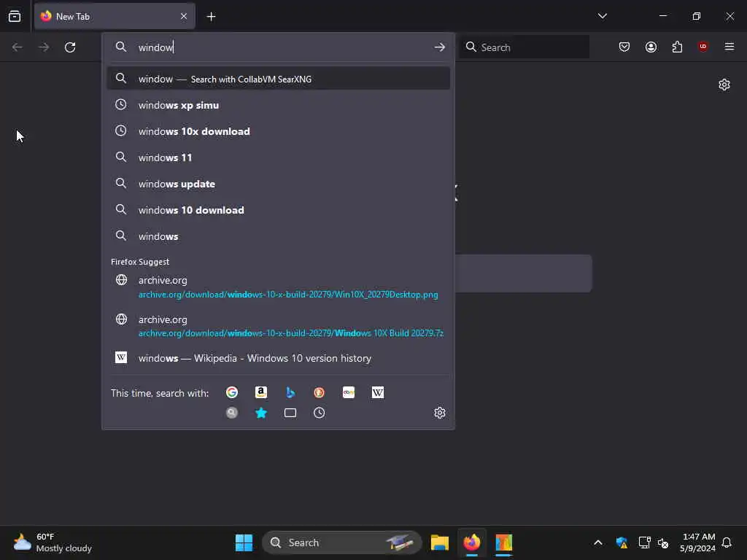Image resolution: width=747 pixels, height=560 pixels.
Task: Switch to the New Tab tab
Action: coord(115,16)
